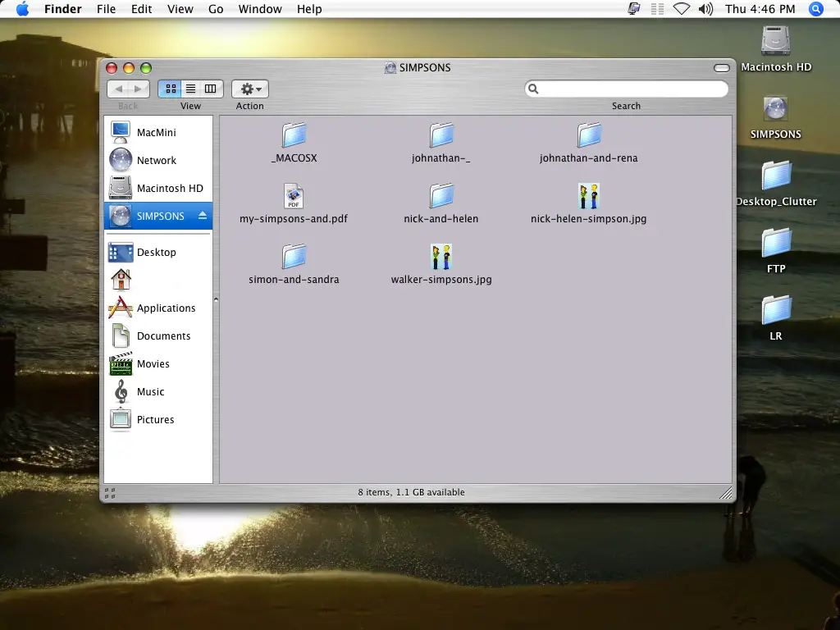This screenshot has width=840, height=630.
Task: Open the Action gear dropdown
Action: click(250, 89)
